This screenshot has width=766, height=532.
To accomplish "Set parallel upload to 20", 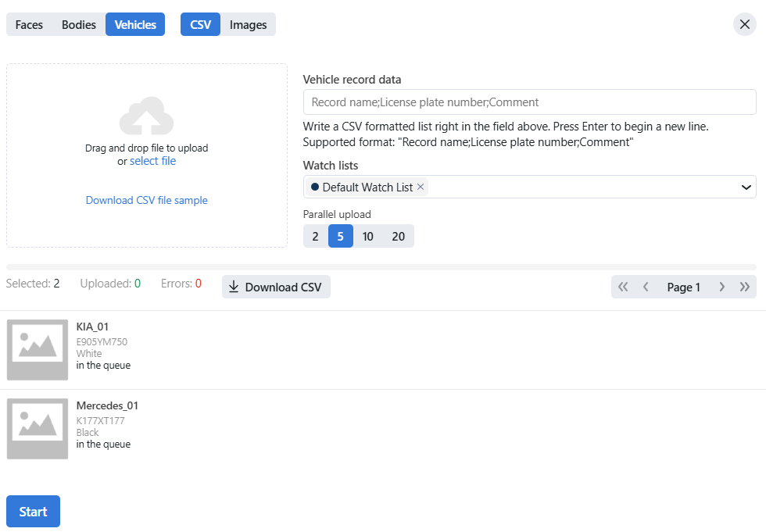I will 398,236.
